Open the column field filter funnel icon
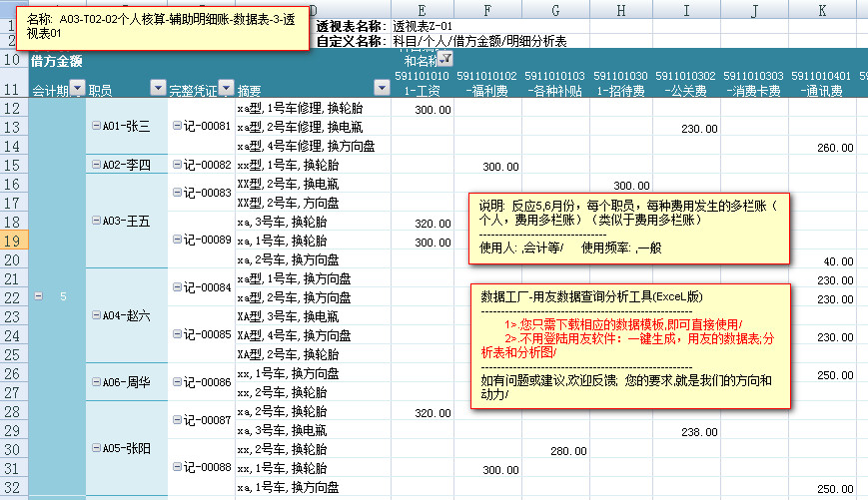 [x=444, y=60]
